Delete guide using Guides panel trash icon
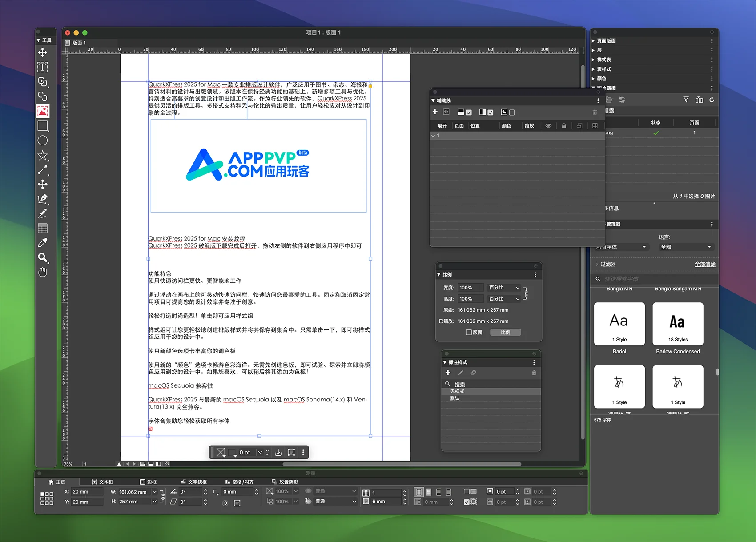Viewport: 756px width, 542px height. click(595, 112)
